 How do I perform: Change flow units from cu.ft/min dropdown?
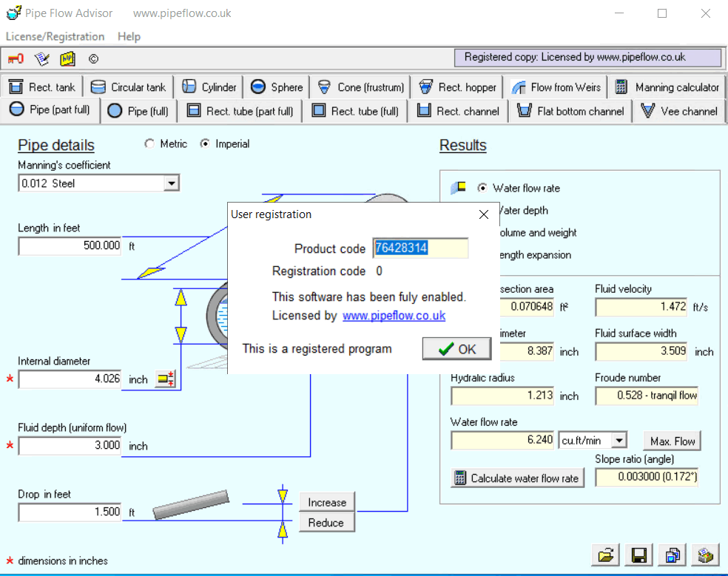(x=621, y=440)
